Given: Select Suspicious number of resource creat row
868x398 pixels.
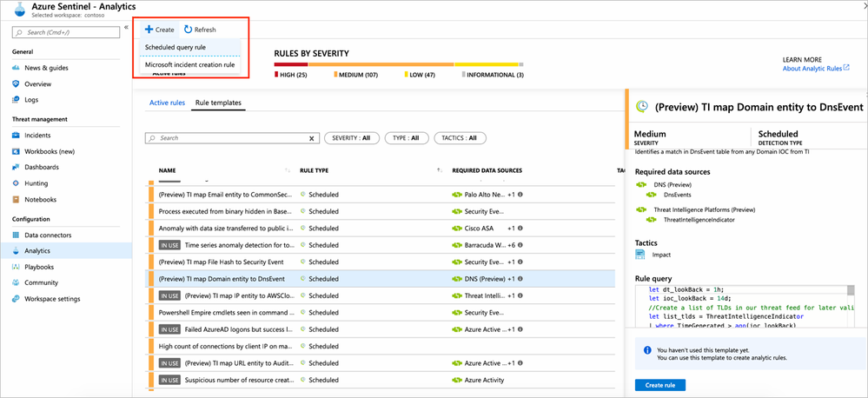Looking at the screenshot, I should [380, 381].
